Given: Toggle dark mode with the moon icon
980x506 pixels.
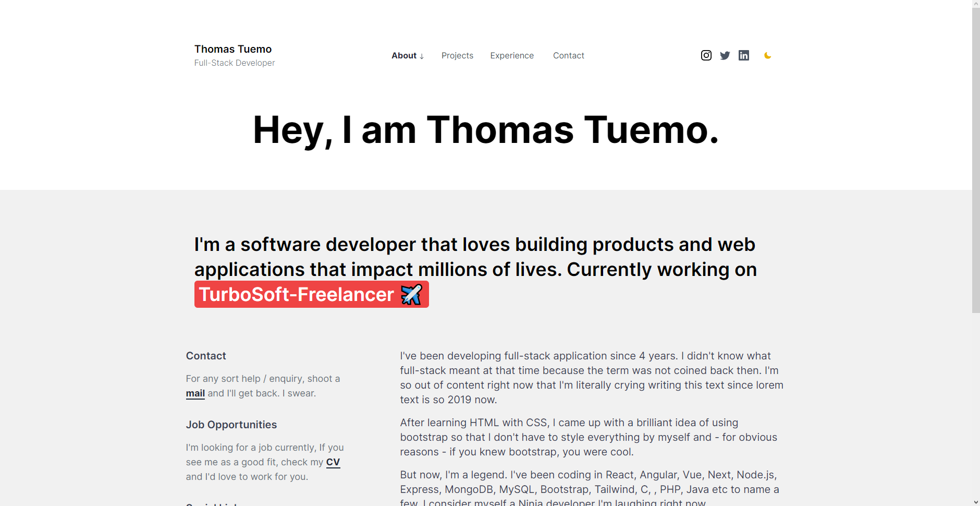Looking at the screenshot, I should coord(767,55).
